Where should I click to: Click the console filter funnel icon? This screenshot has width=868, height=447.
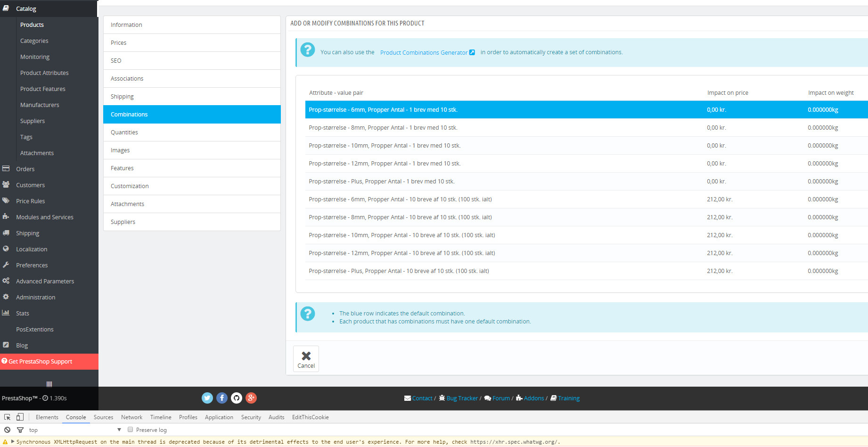click(x=20, y=430)
